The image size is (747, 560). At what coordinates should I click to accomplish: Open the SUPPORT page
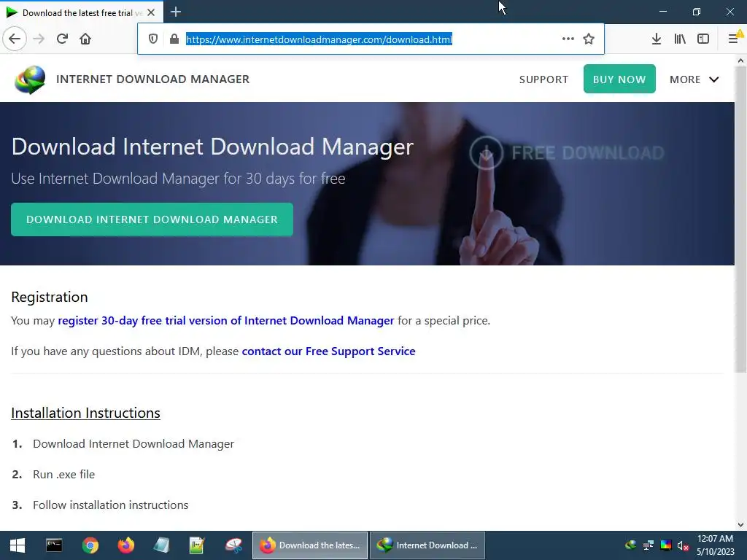543,79
